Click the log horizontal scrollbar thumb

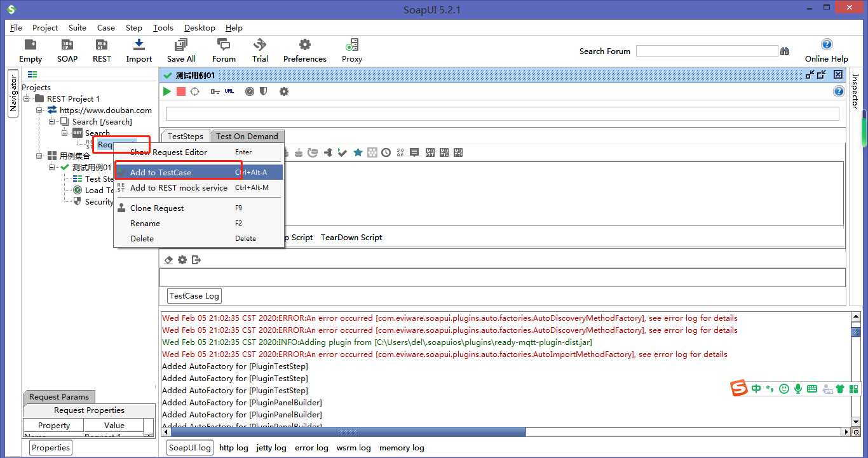click(x=349, y=432)
